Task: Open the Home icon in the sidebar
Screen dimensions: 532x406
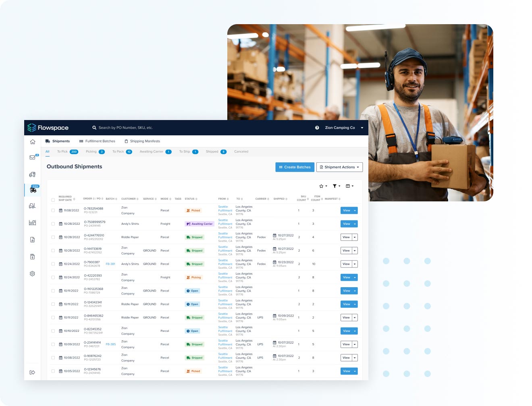Action: 32,141
